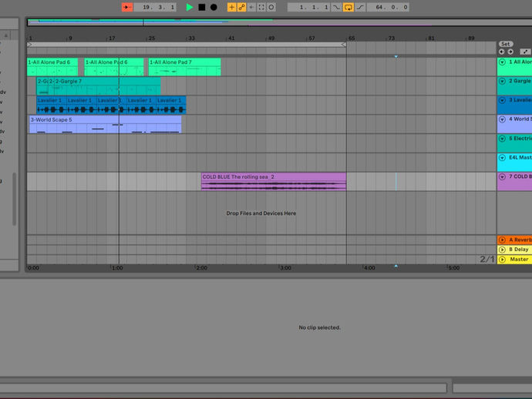532x399 pixels.
Task: Click the Arrangement Record circle button
Action: [214, 7]
